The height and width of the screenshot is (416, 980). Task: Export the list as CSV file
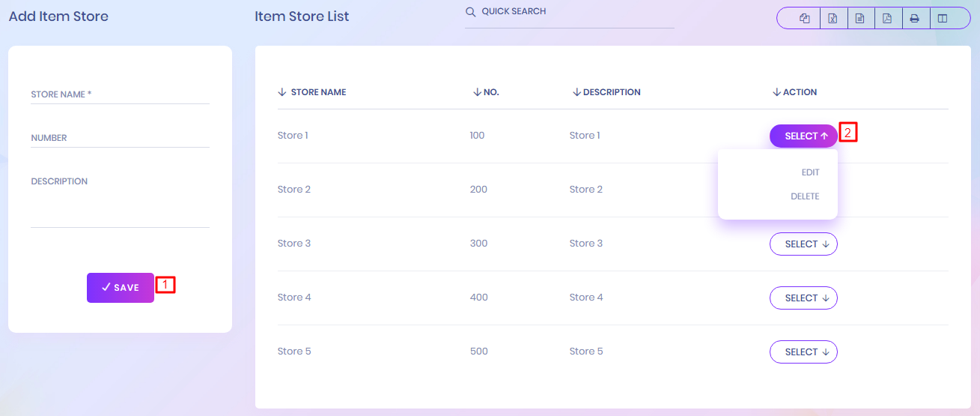coord(859,19)
